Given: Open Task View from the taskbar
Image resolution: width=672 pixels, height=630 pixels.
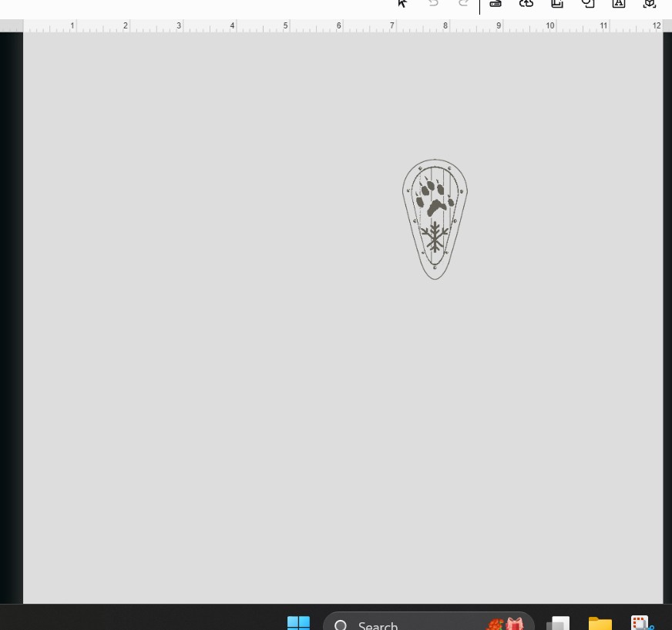Looking at the screenshot, I should 558,623.
